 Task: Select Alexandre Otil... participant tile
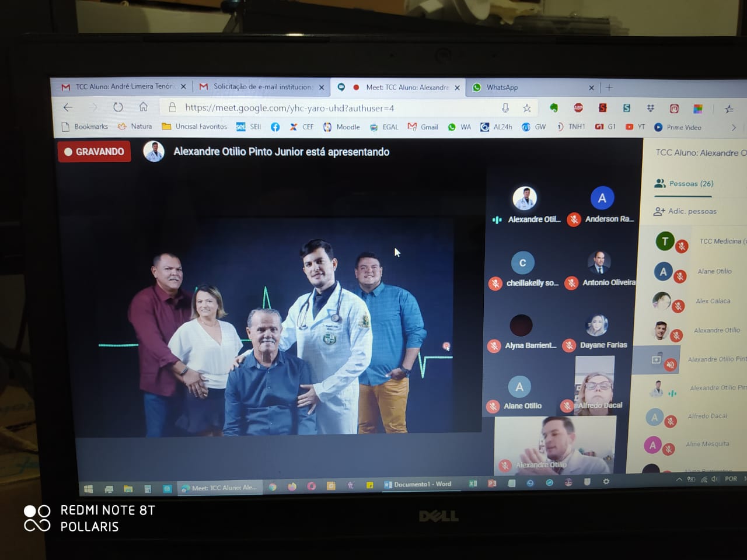[525, 205]
